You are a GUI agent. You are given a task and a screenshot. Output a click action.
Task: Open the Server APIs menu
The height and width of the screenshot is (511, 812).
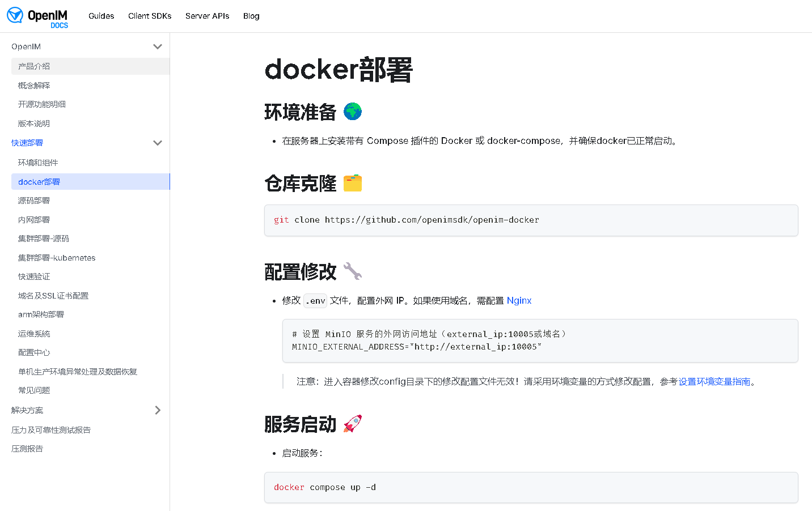point(208,16)
